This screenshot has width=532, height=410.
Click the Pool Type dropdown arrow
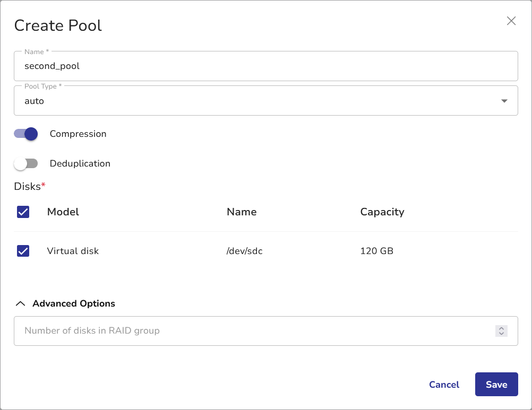click(x=504, y=101)
